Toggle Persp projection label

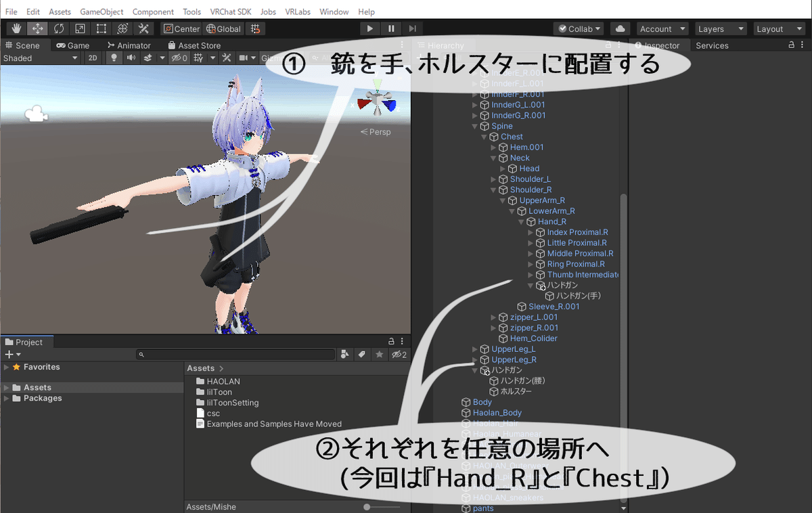pyautogui.click(x=376, y=132)
